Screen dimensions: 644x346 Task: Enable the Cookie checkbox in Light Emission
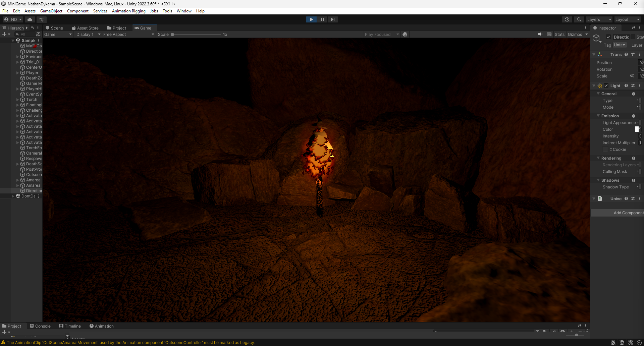tap(605, 150)
